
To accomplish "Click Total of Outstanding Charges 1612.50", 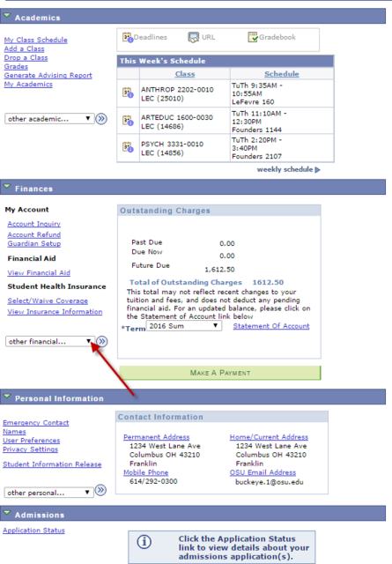I will [x=206, y=282].
